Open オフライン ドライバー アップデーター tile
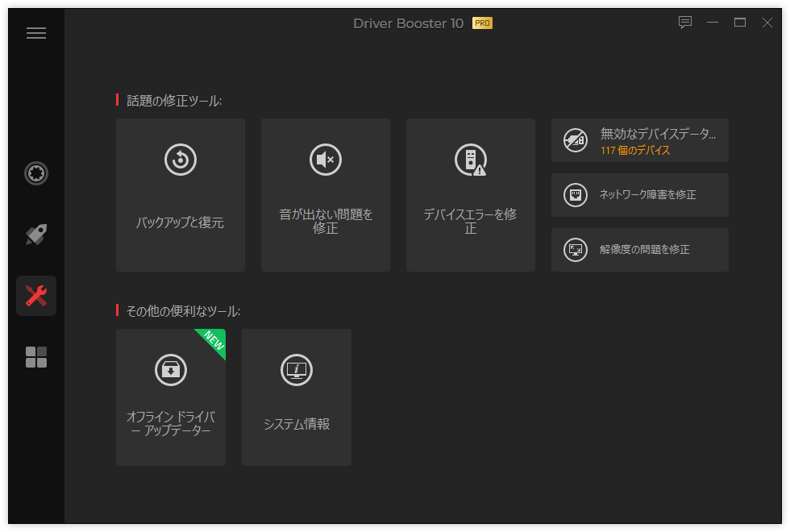This screenshot has height=532, width=790. 171,397
